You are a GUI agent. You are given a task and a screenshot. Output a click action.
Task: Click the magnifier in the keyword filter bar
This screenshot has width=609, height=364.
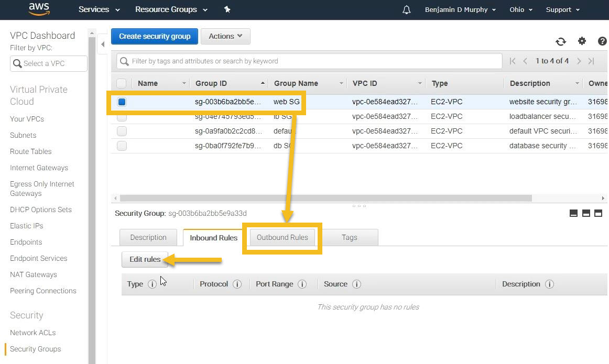(124, 61)
